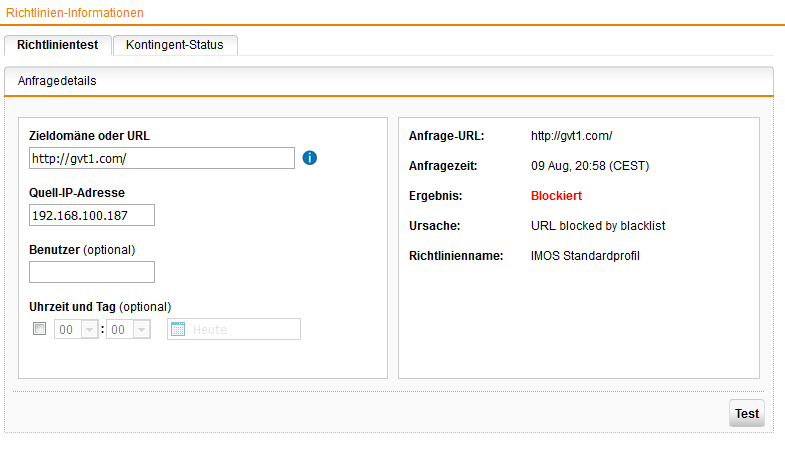This screenshot has width=785, height=452.
Task: Enable the Uhrzeit und Tag checkbox
Action: point(40,329)
